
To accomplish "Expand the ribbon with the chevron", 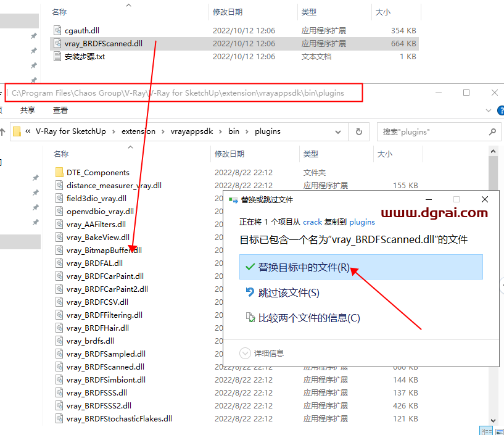I will point(488,110).
